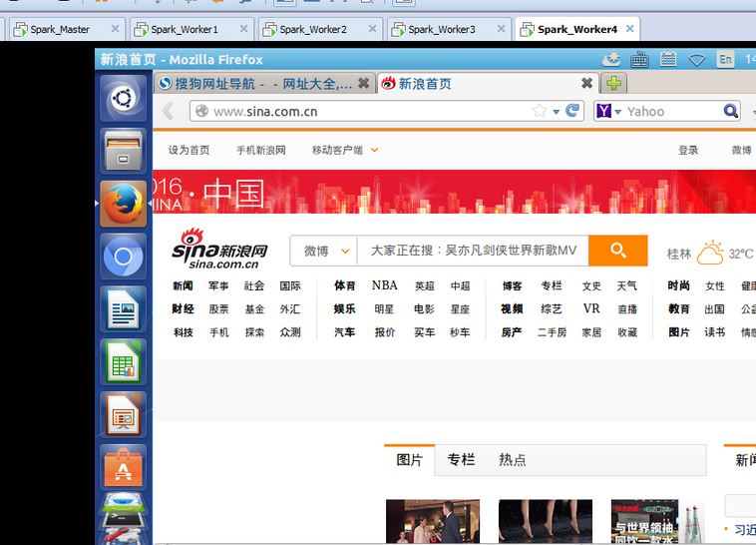The height and width of the screenshot is (545, 756).
Task: Close the 搜狗网址导航 Firefox tab
Action: tap(364, 84)
